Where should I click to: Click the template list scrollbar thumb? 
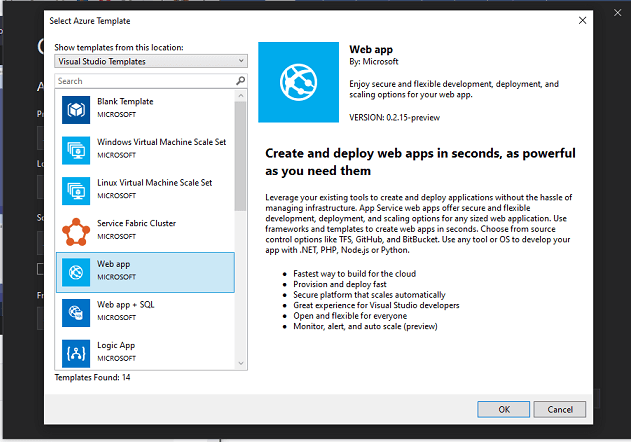point(241,156)
